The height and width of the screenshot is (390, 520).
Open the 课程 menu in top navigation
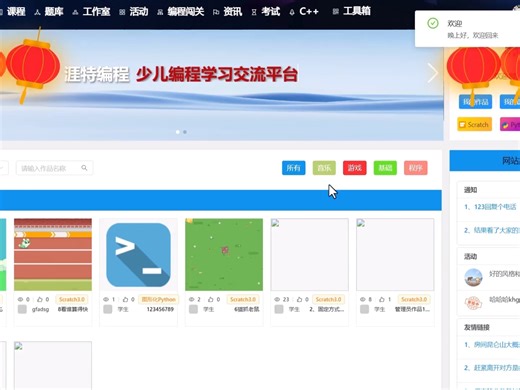coord(16,12)
